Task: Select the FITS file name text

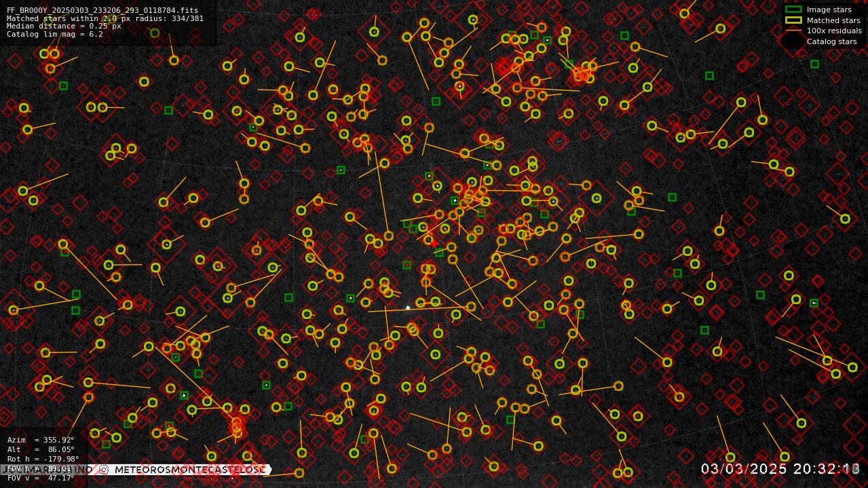Action: coord(102,11)
